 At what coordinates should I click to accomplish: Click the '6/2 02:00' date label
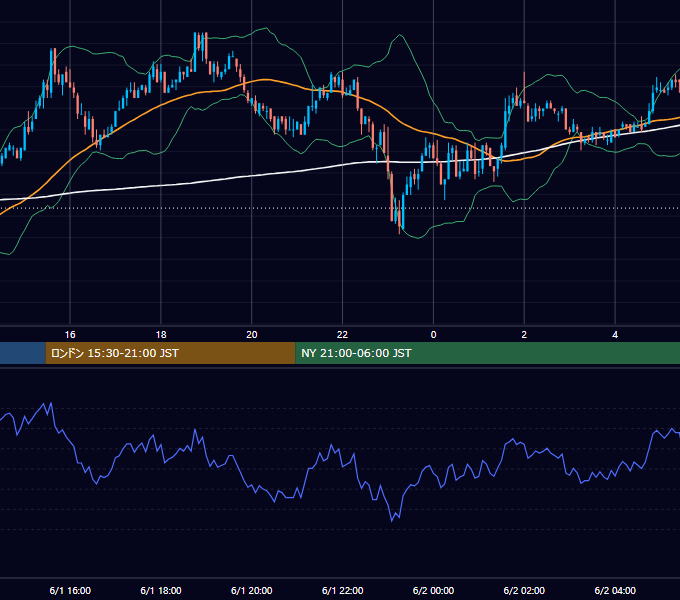[x=524, y=590]
